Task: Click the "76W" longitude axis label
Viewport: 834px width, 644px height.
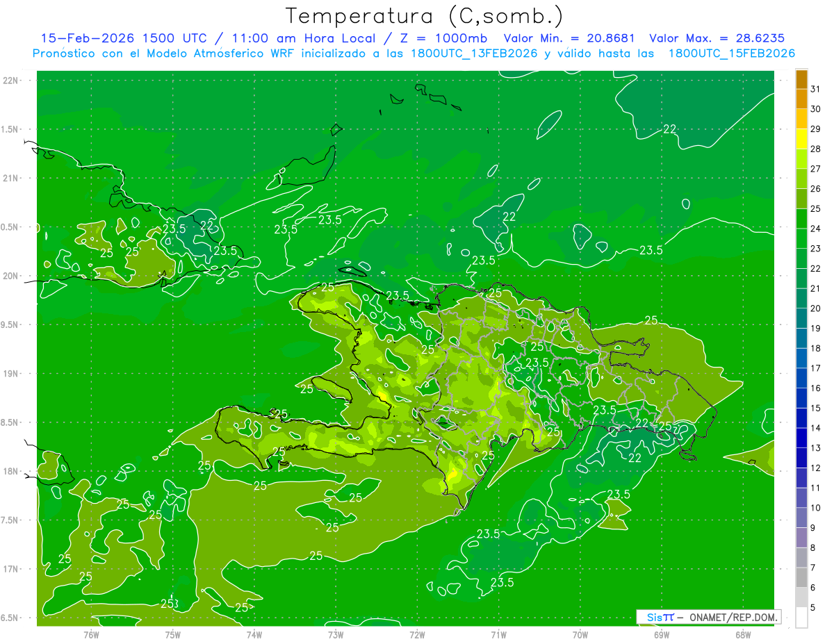Action: tap(91, 634)
